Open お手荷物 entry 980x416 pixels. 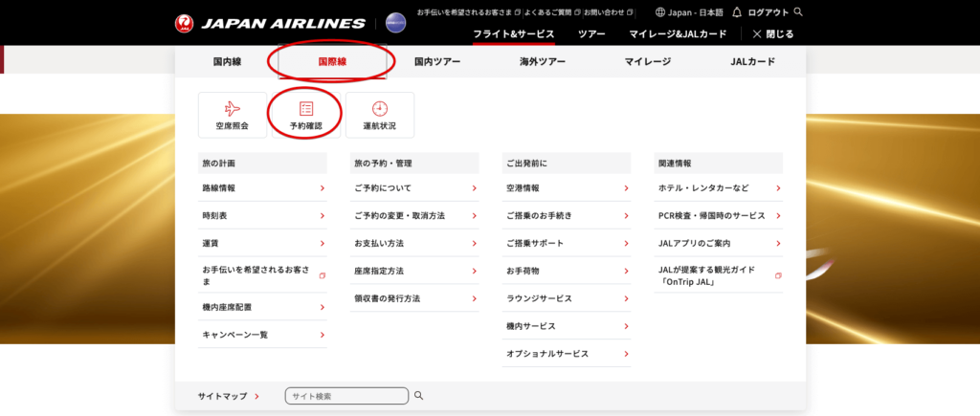coord(567,271)
